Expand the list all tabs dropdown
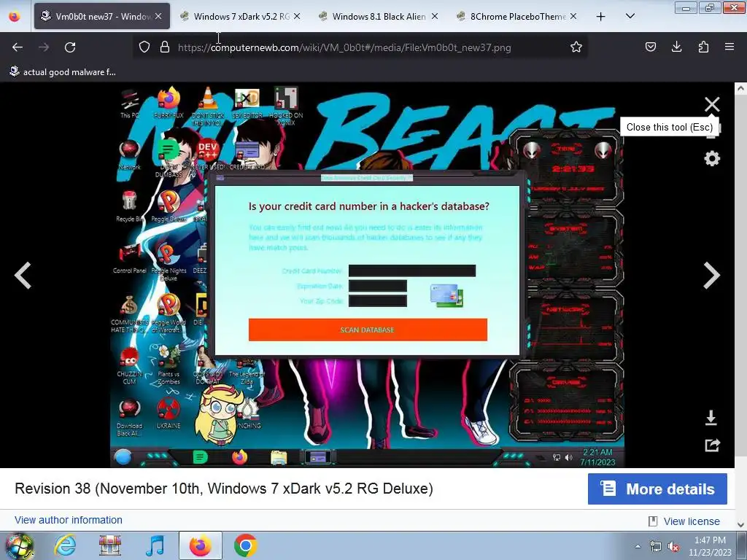This screenshot has height=560, width=747. [x=630, y=16]
